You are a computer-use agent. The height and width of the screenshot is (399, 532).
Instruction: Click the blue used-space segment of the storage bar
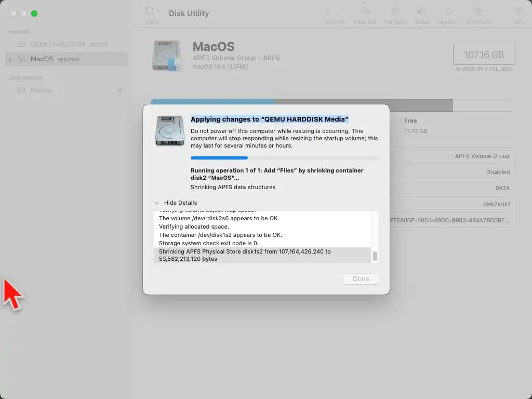212,102
